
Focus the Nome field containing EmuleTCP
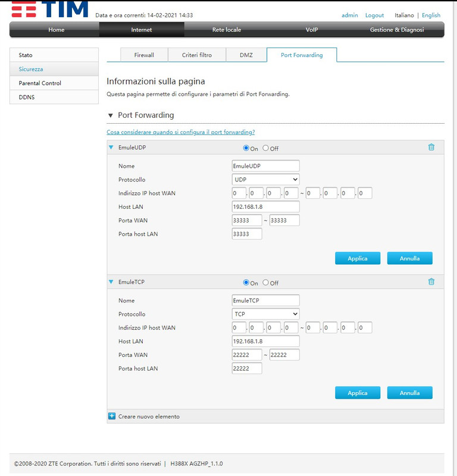(x=265, y=300)
